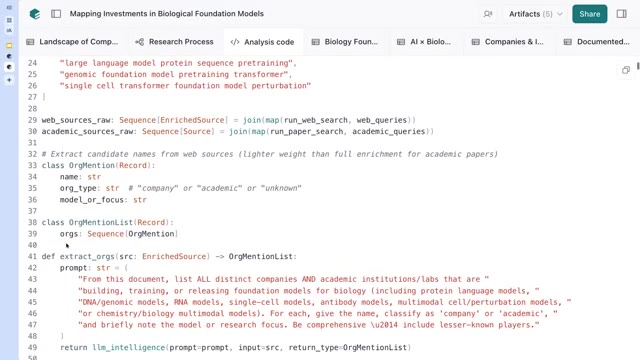Open the Research Process tab

click(x=174, y=42)
